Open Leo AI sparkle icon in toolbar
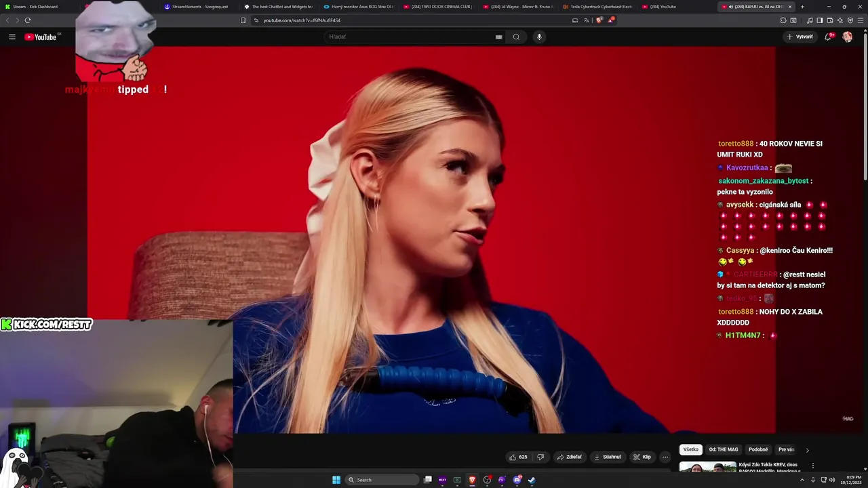 840,20
